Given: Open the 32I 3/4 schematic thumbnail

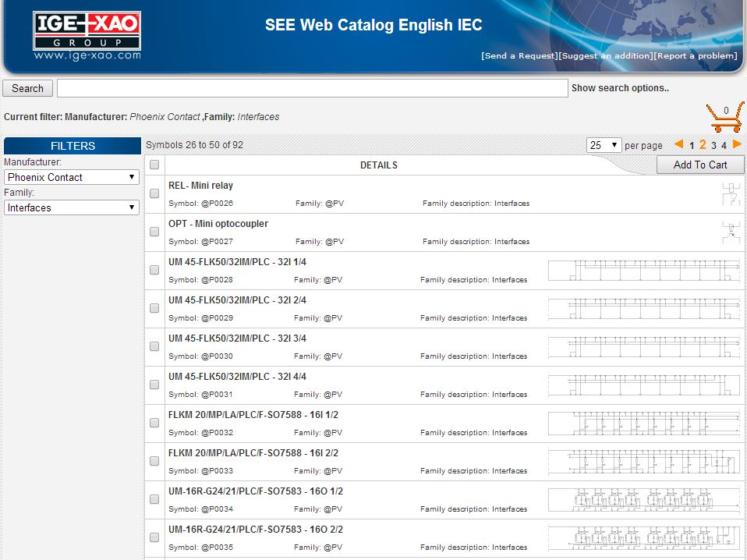Looking at the screenshot, I should [x=644, y=346].
